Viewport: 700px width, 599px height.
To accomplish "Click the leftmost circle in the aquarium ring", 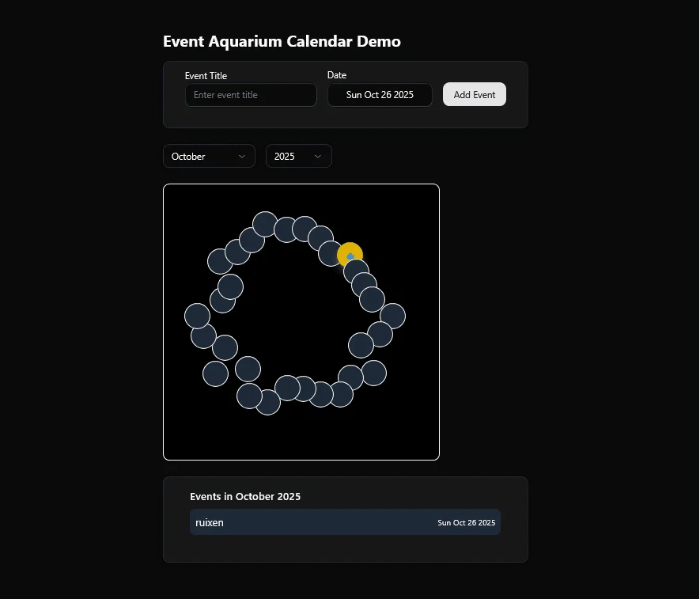I will pos(197,316).
